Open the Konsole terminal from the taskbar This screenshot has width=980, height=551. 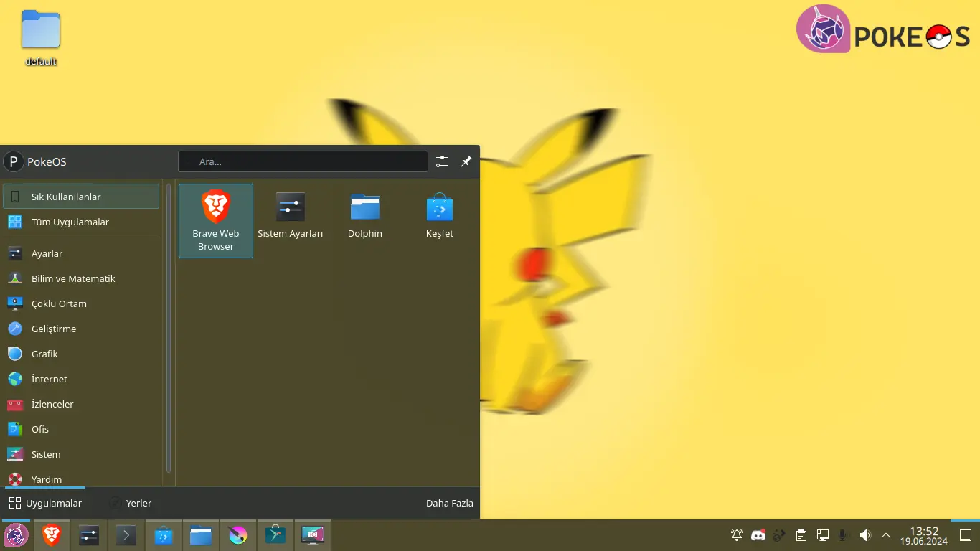coord(126,535)
